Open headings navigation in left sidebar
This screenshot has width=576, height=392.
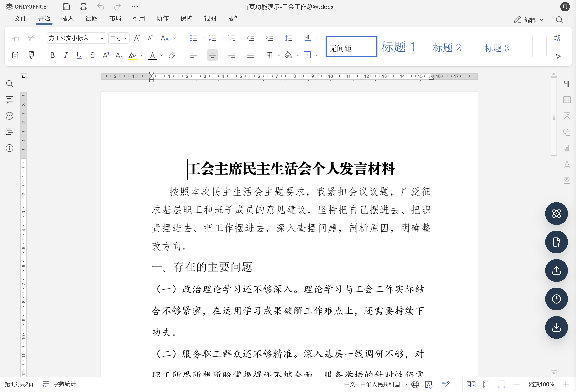coord(9,132)
